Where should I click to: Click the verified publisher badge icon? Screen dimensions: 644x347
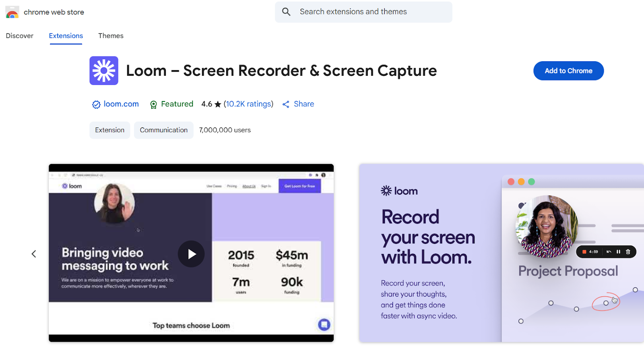(x=96, y=105)
